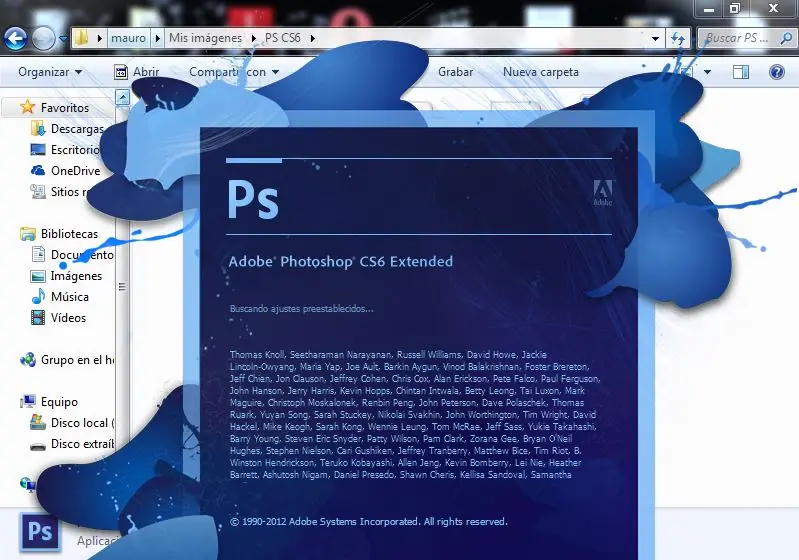Click 'Adobe Photoshop CS6 Extended' title text
Screen dimensions: 799x560
340,261
